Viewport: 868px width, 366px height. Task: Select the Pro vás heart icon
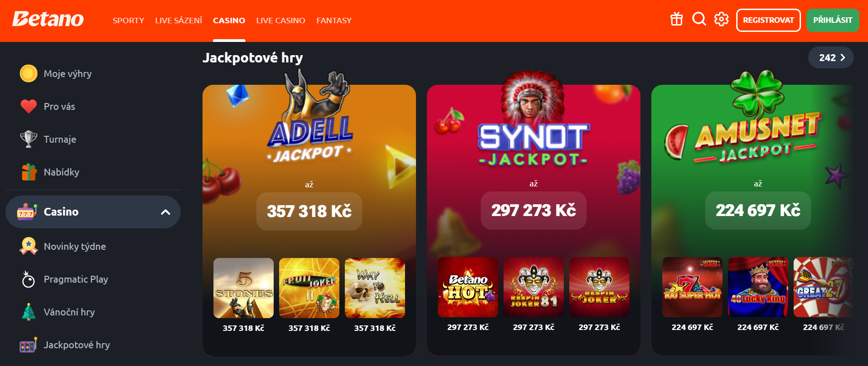(28, 106)
